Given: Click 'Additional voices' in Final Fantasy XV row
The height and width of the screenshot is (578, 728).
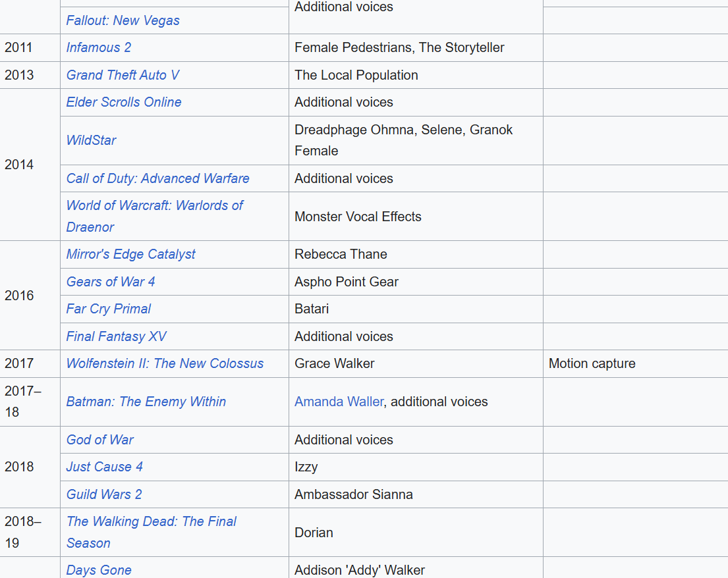Looking at the screenshot, I should tap(343, 336).
